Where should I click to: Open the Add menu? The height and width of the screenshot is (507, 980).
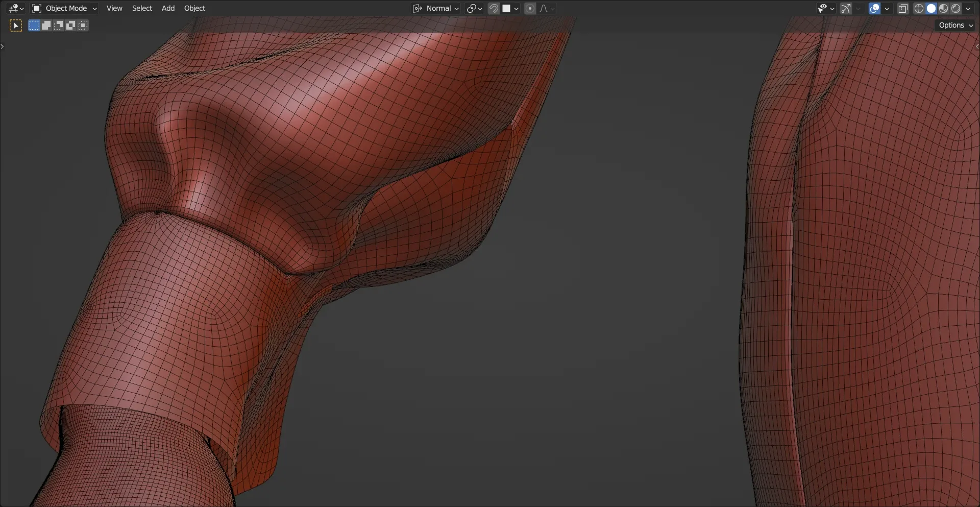tap(168, 8)
